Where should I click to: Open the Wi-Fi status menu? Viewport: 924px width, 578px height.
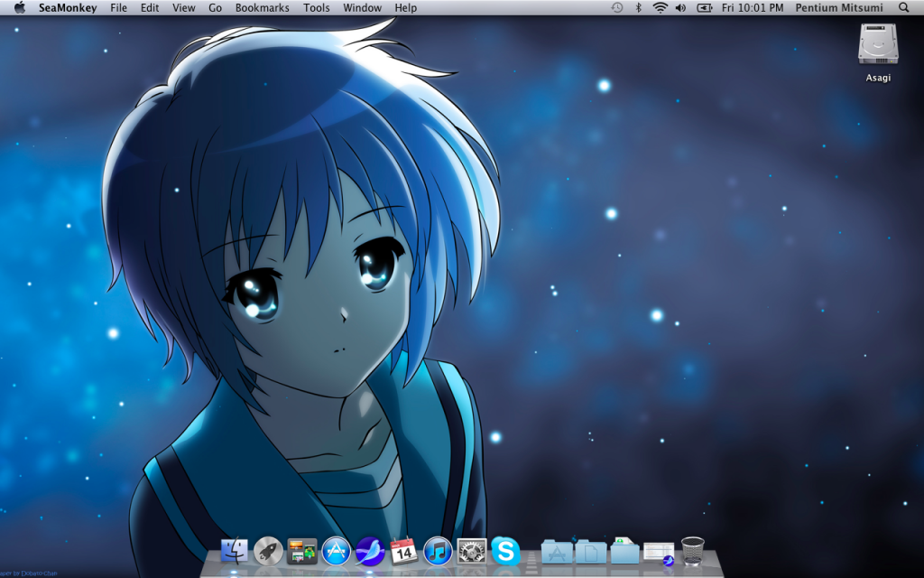tap(660, 7)
